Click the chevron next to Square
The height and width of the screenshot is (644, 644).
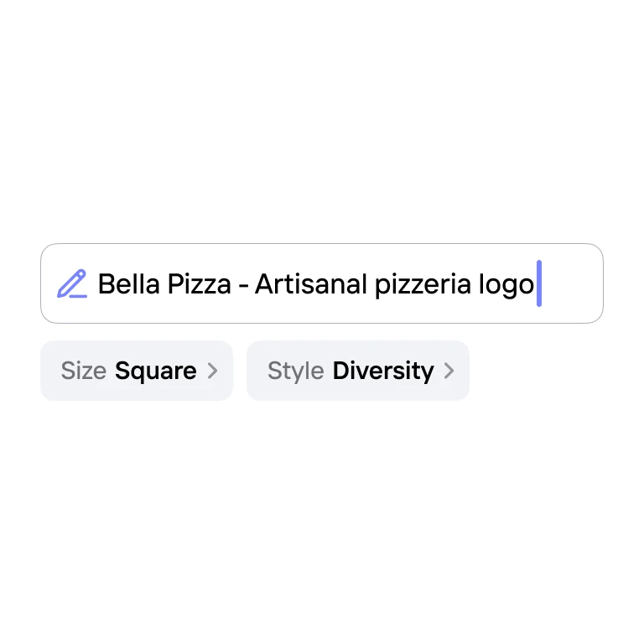tap(212, 371)
